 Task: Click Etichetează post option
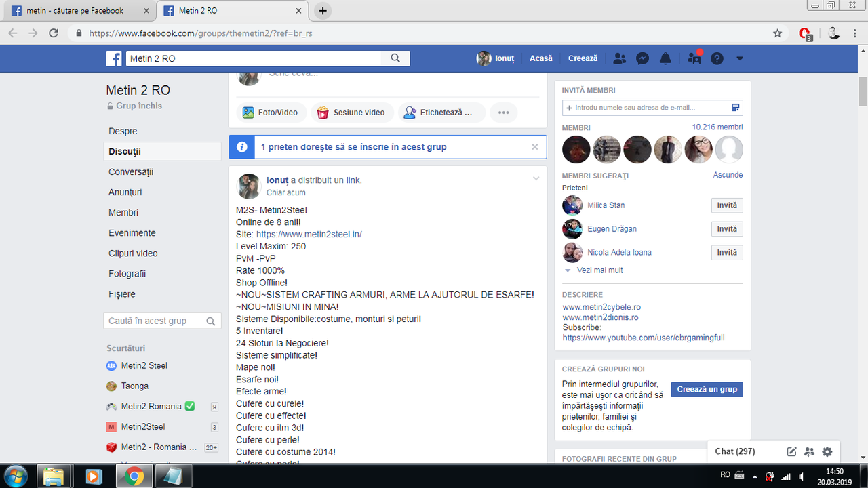coord(441,113)
